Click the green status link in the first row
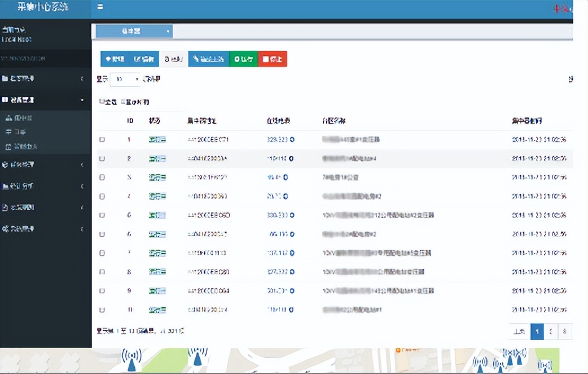Screen dimensions: 588x374 click(x=156, y=139)
